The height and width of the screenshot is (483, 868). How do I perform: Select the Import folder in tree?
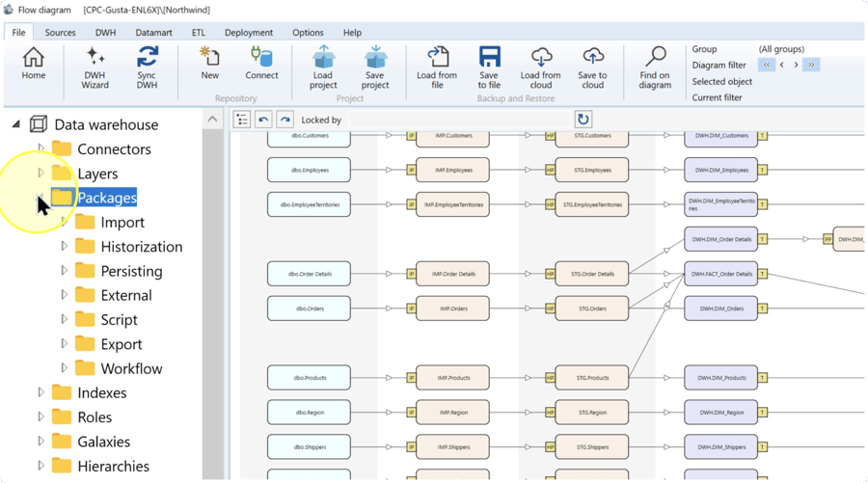pos(122,222)
